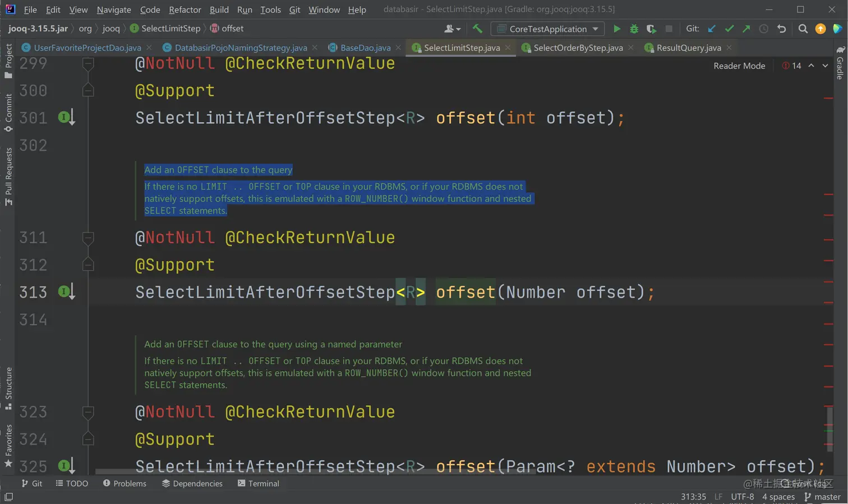Start debugging with the bug icon
Viewport: 848px width, 504px height.
click(634, 29)
